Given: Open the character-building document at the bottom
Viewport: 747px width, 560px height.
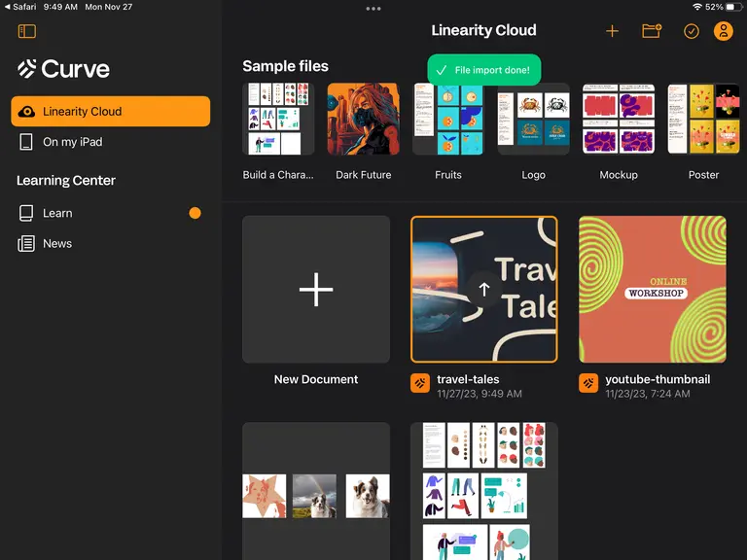Looking at the screenshot, I should pyautogui.click(x=484, y=491).
